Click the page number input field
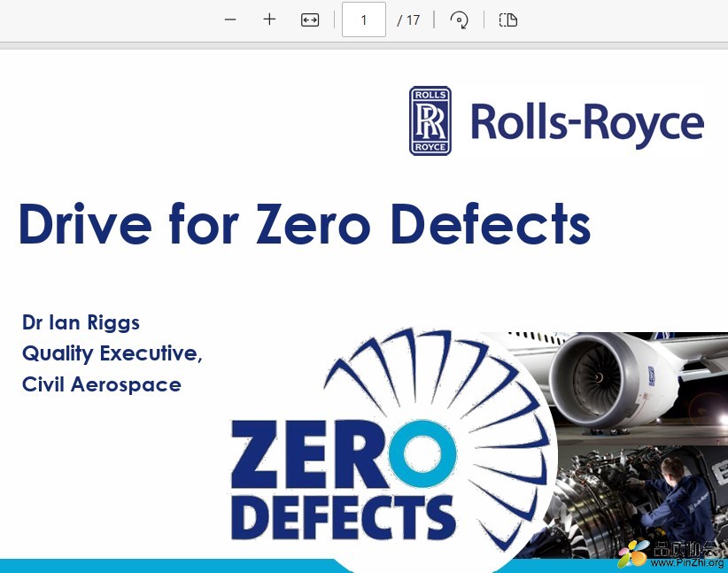The width and height of the screenshot is (728, 573). [x=364, y=19]
